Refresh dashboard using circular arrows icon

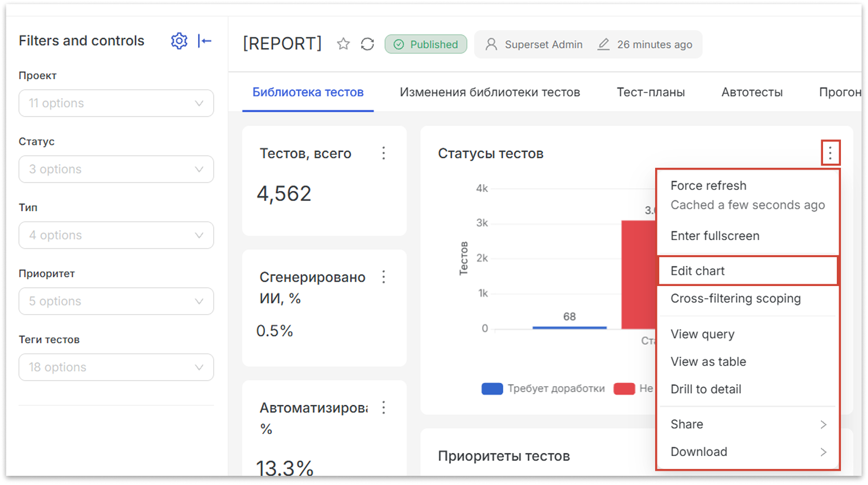coord(367,44)
